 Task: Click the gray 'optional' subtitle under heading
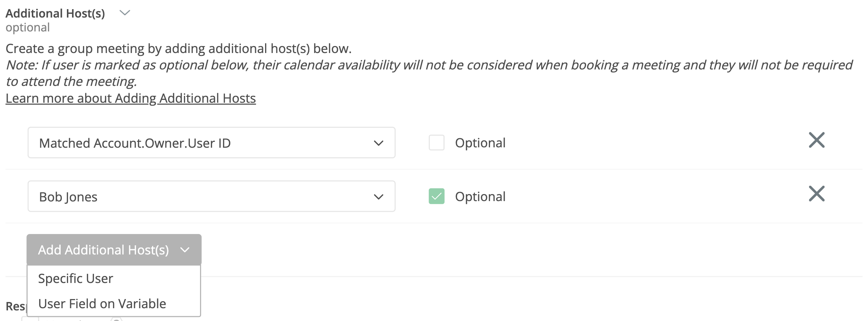(x=27, y=27)
